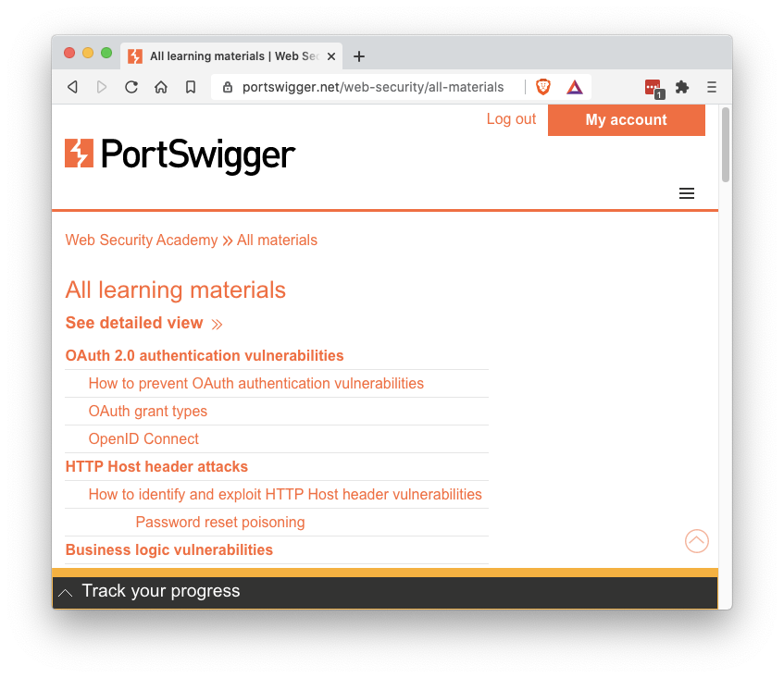Open OAuth 2.0 authentication vulnerabilities topic
This screenshot has width=784, height=678.
coord(205,355)
